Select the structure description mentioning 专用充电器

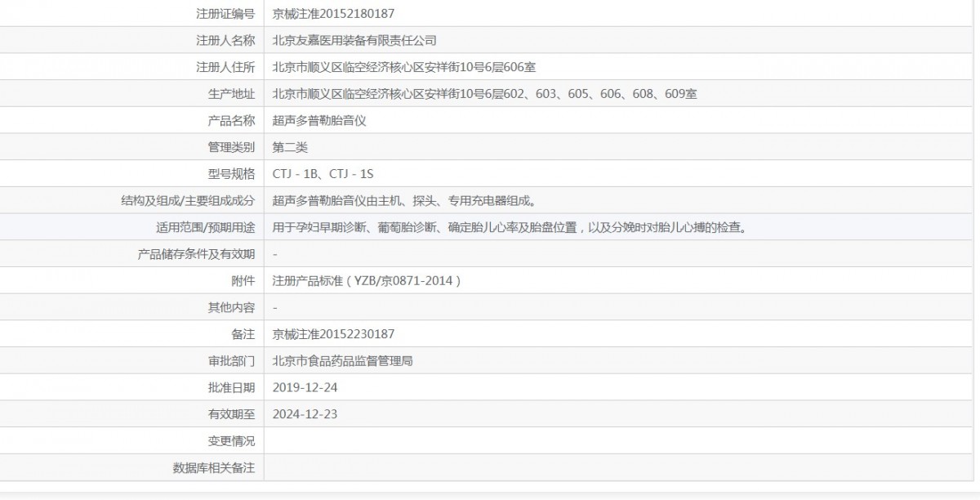(404, 201)
